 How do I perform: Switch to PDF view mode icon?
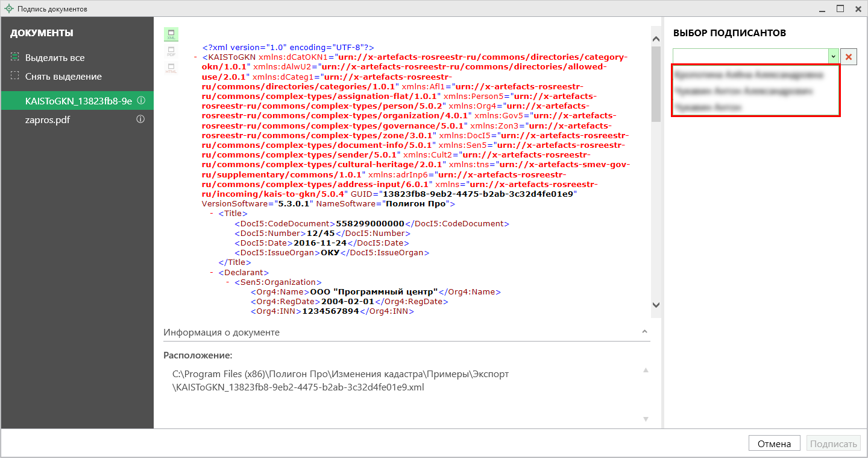point(171,51)
